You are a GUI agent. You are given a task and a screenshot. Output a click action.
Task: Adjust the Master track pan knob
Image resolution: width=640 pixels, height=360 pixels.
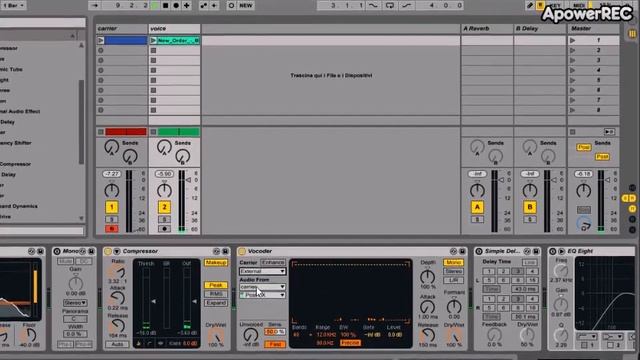[x=584, y=191]
